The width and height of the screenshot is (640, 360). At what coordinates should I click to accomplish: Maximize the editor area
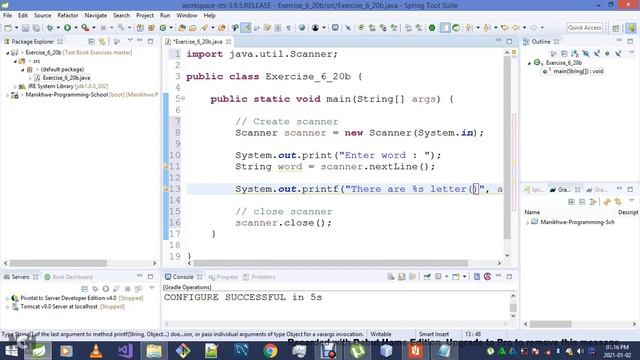[509, 41]
